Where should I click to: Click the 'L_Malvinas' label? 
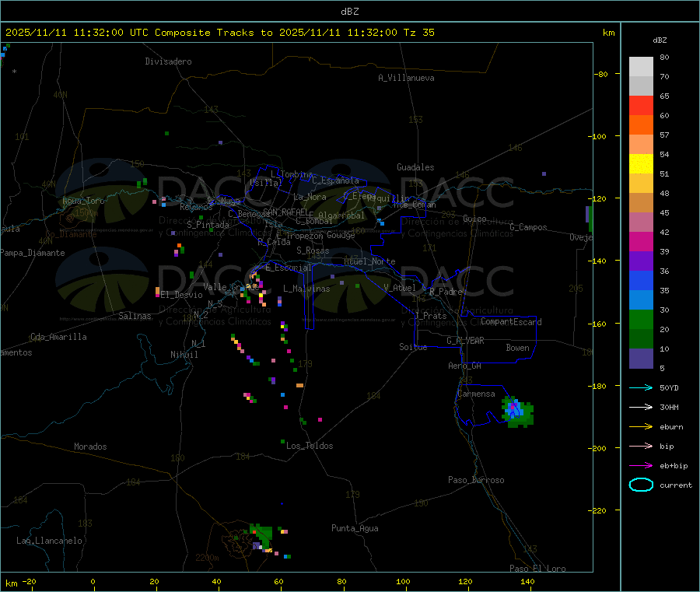(x=306, y=289)
